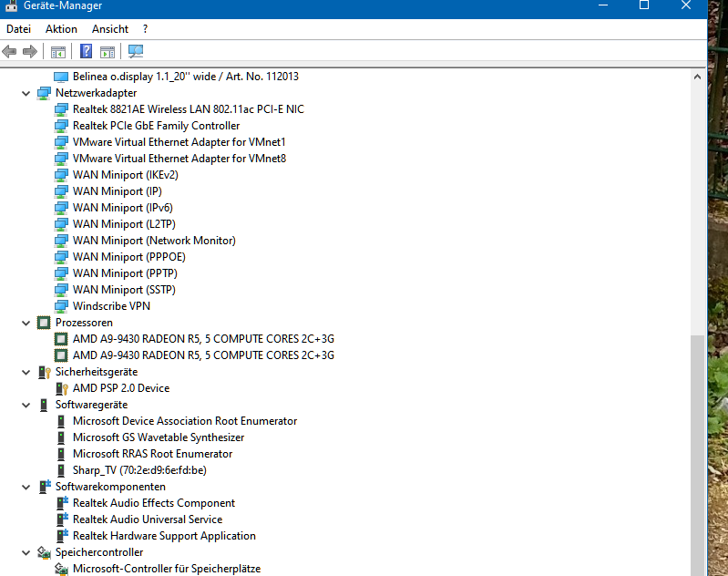Click the Geräte-Manager title bar icon
The height and width of the screenshot is (576, 728).
(x=11, y=5)
